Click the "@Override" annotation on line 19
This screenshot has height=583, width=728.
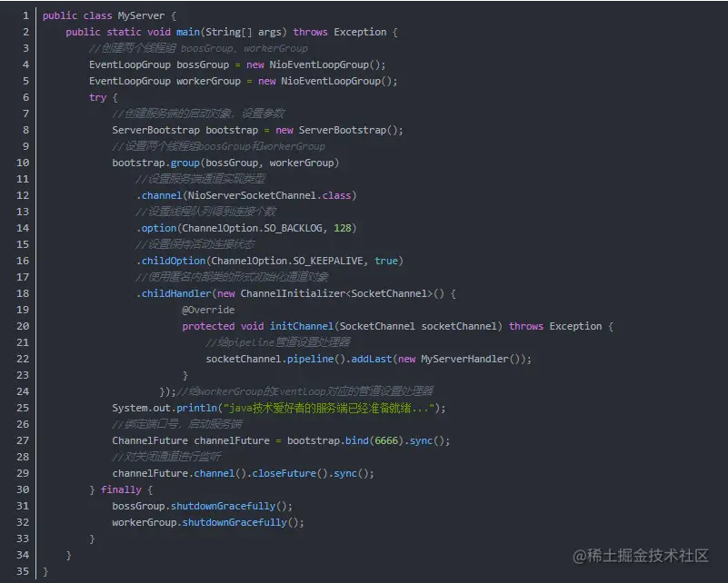tap(208, 310)
